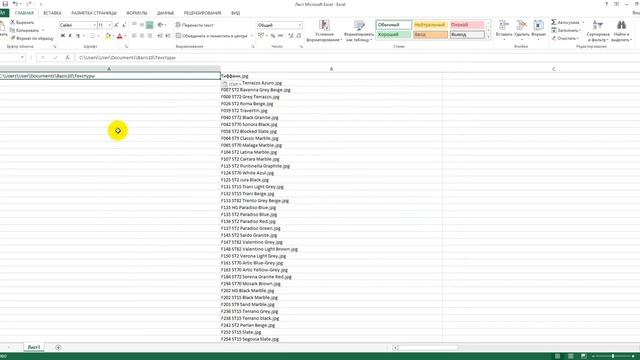Open Форматировать как таблицу gallery
Image resolution: width=640 pixels, height=360 pixels.
[358, 31]
